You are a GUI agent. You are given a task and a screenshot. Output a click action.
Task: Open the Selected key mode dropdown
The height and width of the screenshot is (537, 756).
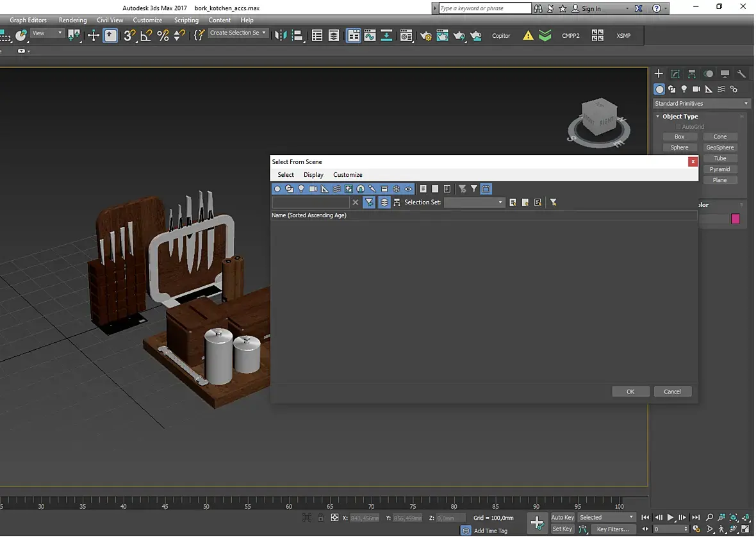606,517
